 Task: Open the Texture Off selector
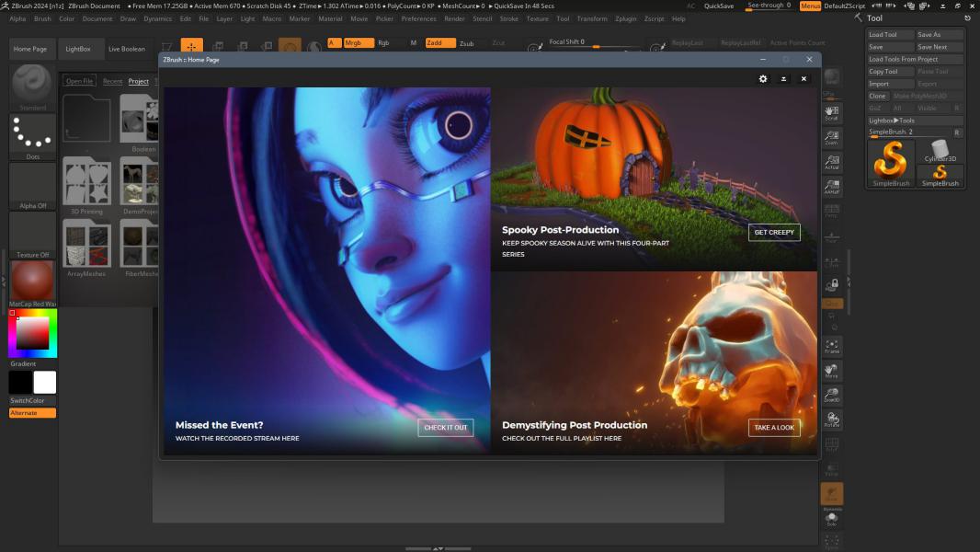(32, 235)
